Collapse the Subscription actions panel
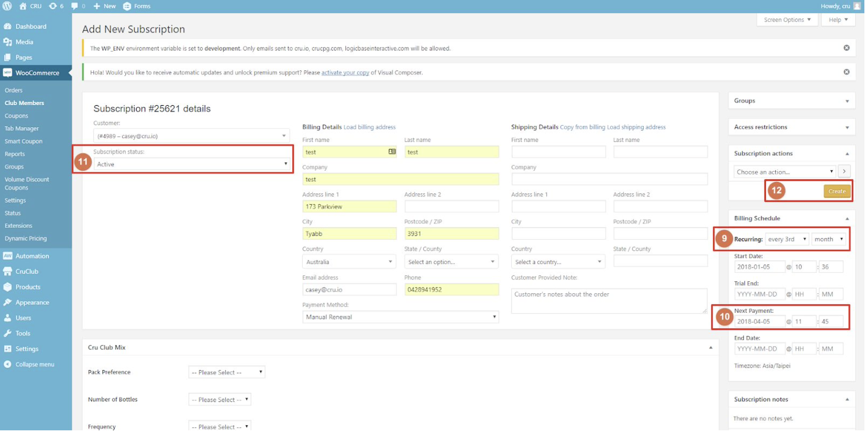The image size is (868, 436). click(847, 154)
